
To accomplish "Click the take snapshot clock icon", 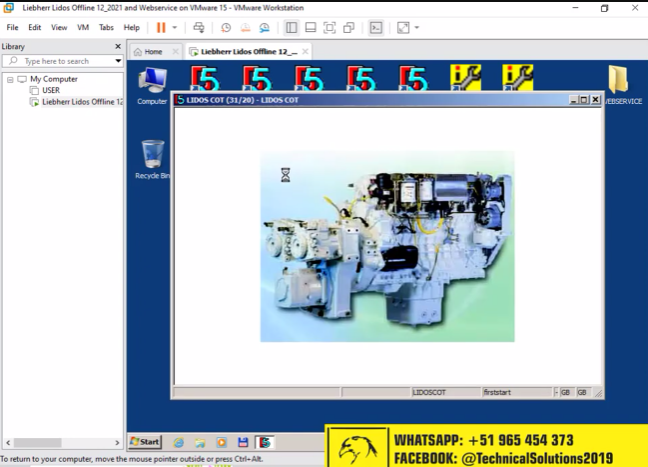I will pos(225,27).
